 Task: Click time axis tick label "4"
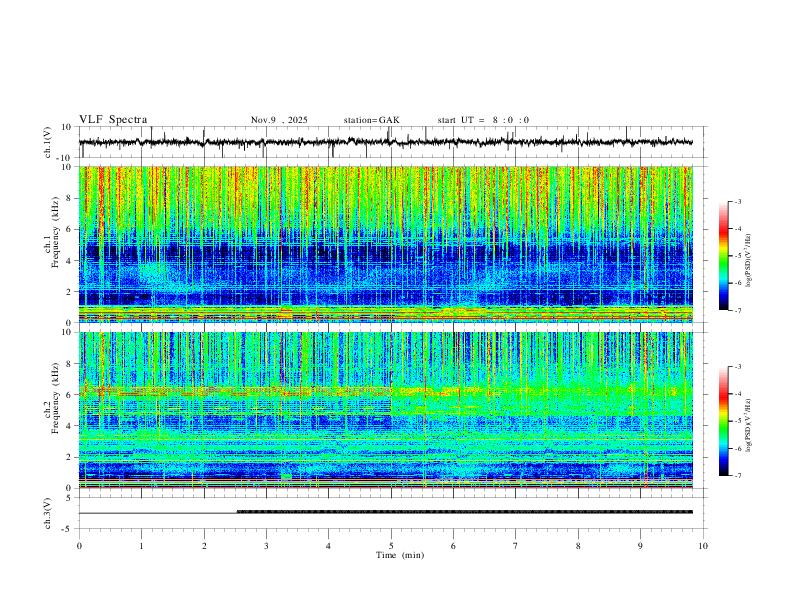[x=328, y=546]
